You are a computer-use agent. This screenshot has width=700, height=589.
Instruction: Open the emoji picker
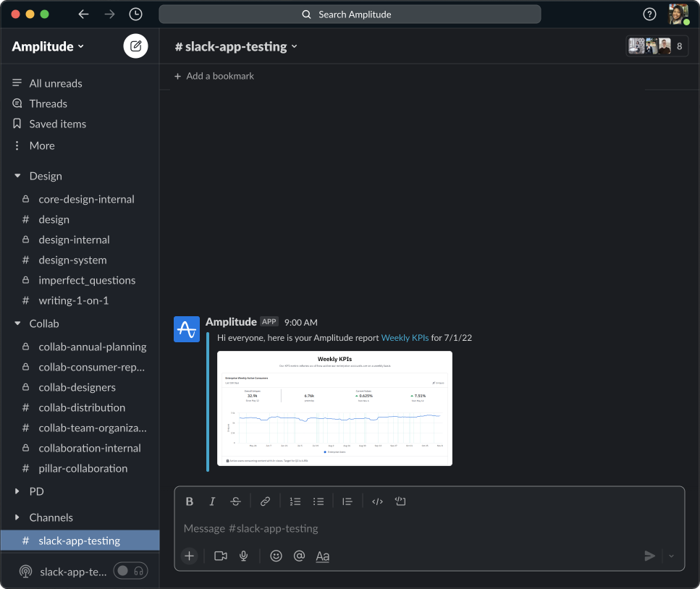(275, 556)
